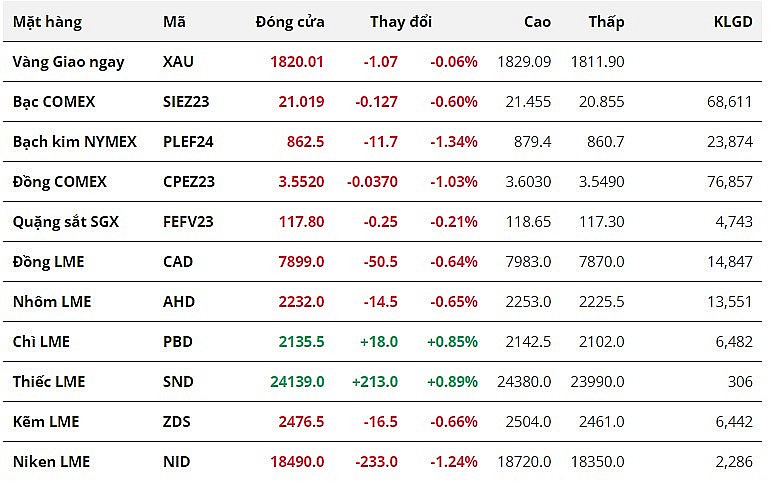Open Bạch kim NYMEX commodity
Screen dimensions: 771x483
tap(74, 142)
